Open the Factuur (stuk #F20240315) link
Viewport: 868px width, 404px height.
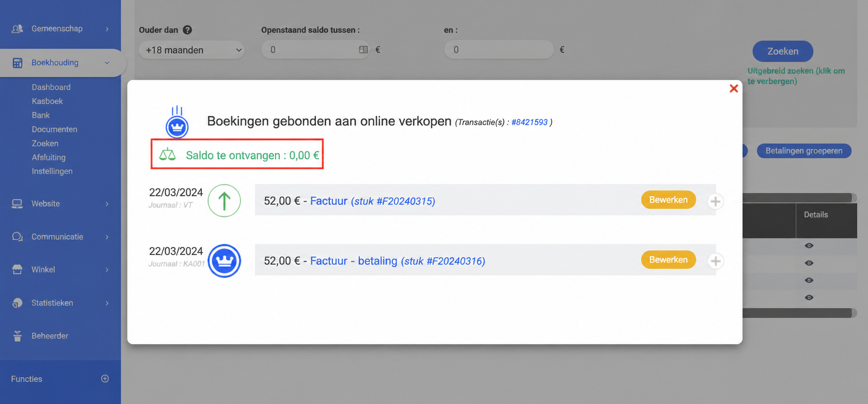373,201
